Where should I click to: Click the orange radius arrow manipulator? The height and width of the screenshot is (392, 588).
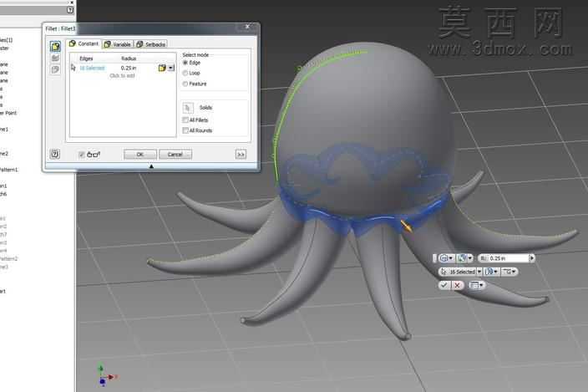tap(406, 227)
